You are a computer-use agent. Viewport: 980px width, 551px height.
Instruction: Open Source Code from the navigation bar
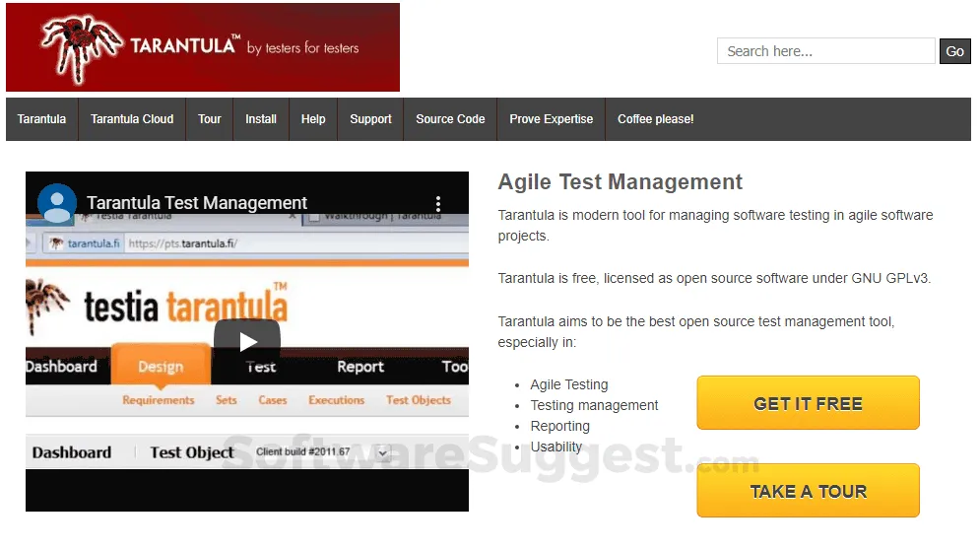tap(450, 119)
